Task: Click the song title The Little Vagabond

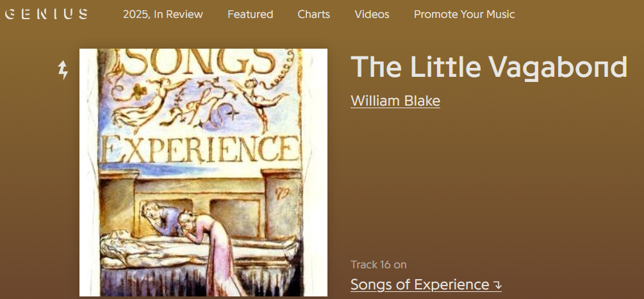Action: tap(489, 67)
